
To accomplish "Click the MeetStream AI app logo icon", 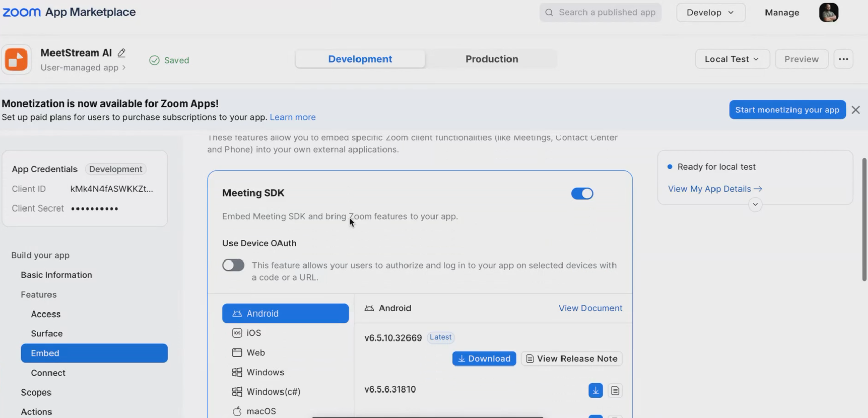I will [x=16, y=60].
